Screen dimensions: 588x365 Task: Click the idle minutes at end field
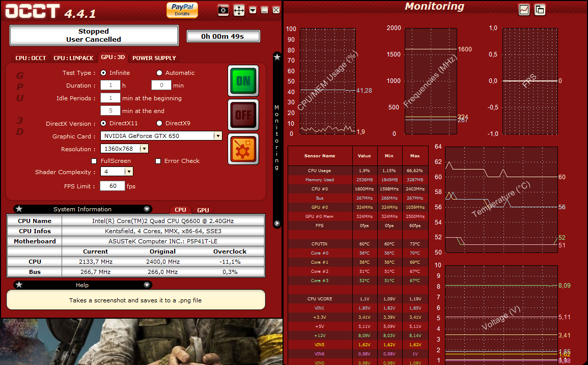coord(110,110)
